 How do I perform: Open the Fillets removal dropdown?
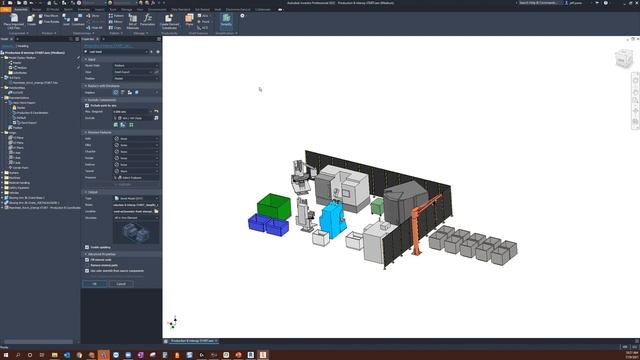pyautogui.click(x=136, y=145)
